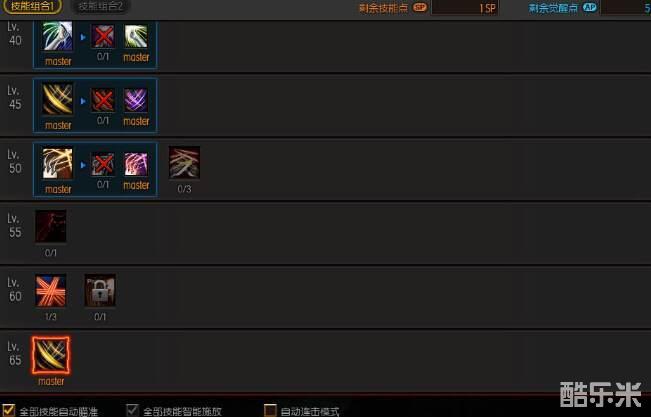
Task: Click the Lv. 60 orange cross-slash skill icon
Action: 51,290
